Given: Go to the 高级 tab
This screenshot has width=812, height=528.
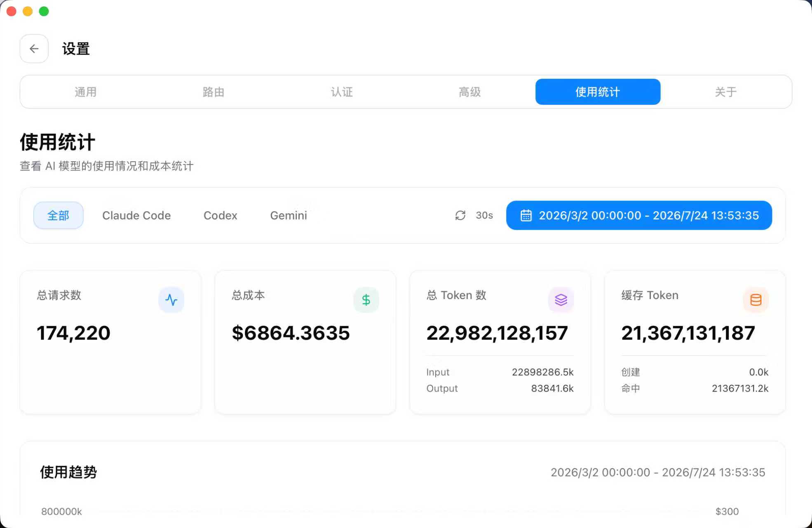Looking at the screenshot, I should pyautogui.click(x=470, y=92).
